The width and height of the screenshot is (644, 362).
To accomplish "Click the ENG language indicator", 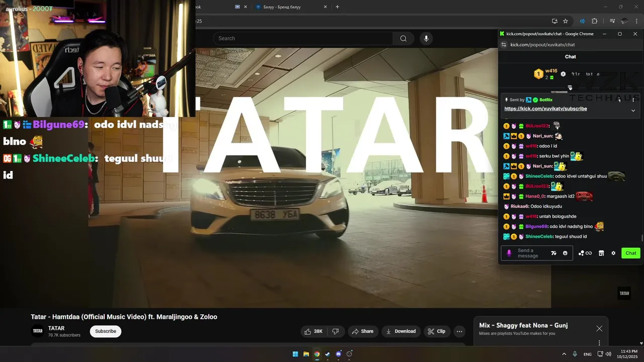I will pyautogui.click(x=587, y=354).
